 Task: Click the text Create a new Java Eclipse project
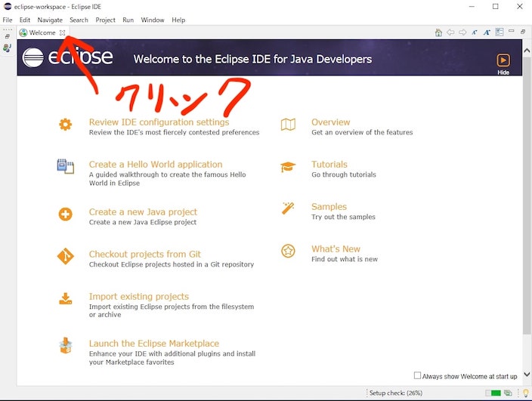(x=143, y=222)
